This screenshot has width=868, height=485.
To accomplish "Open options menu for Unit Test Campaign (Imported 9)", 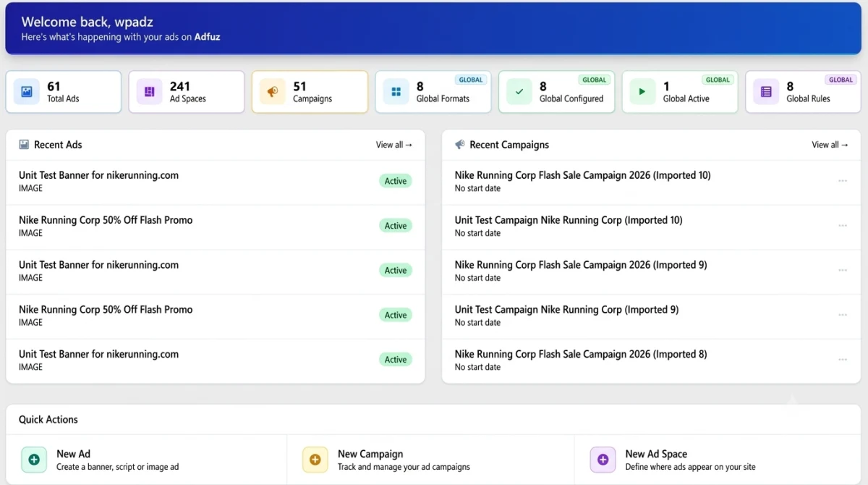I will click(x=843, y=316).
